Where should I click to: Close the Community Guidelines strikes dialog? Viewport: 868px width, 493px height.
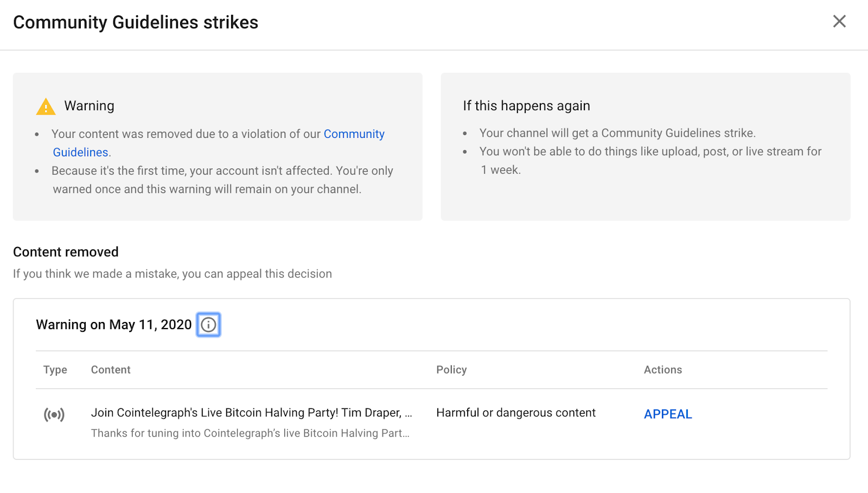[x=839, y=22]
